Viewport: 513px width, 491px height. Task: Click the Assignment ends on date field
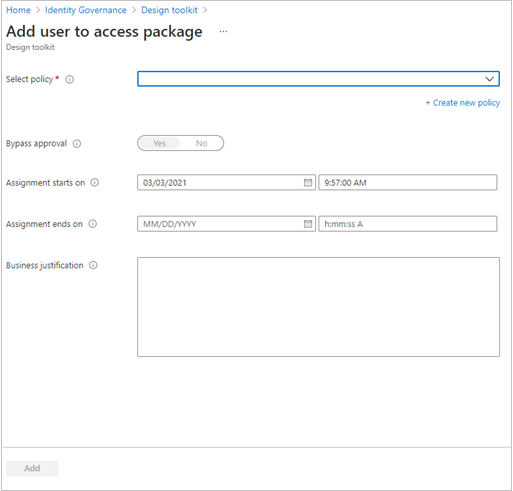(226, 224)
